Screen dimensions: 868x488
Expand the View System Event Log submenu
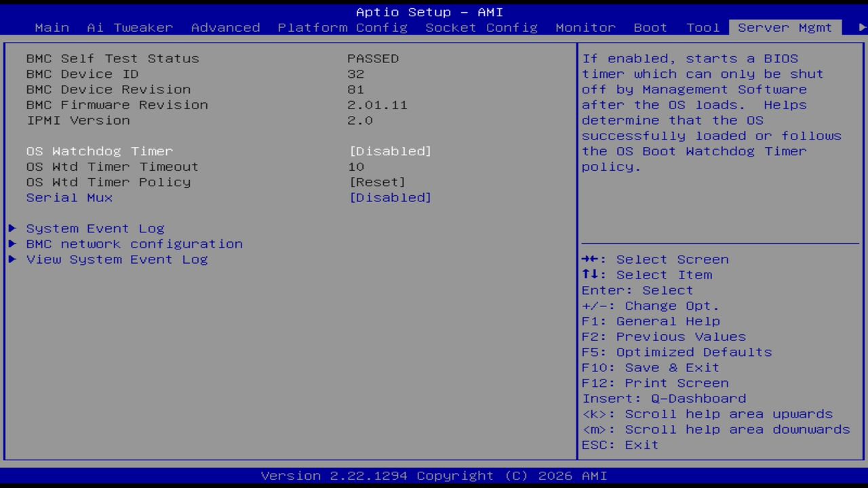point(12,260)
